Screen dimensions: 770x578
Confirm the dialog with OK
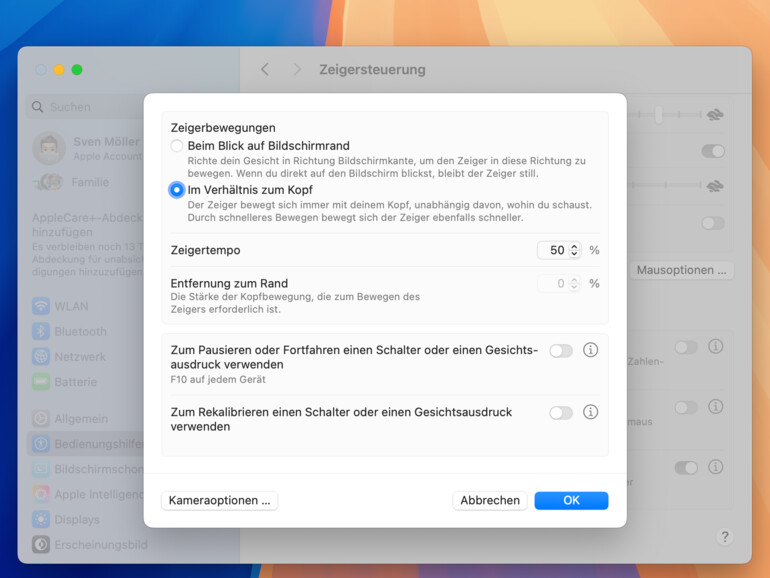pyautogui.click(x=571, y=500)
